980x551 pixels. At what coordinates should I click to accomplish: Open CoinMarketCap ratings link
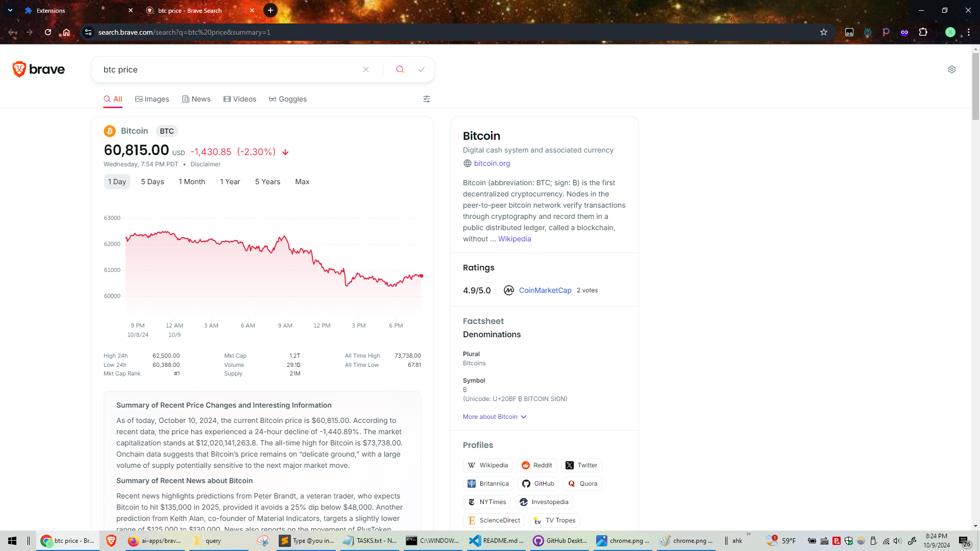click(x=545, y=290)
